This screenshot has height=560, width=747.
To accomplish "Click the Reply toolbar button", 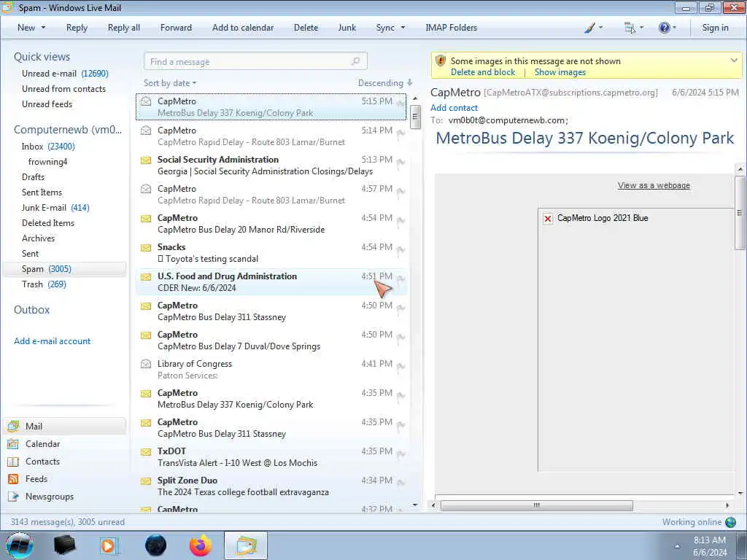I will click(x=77, y=28).
